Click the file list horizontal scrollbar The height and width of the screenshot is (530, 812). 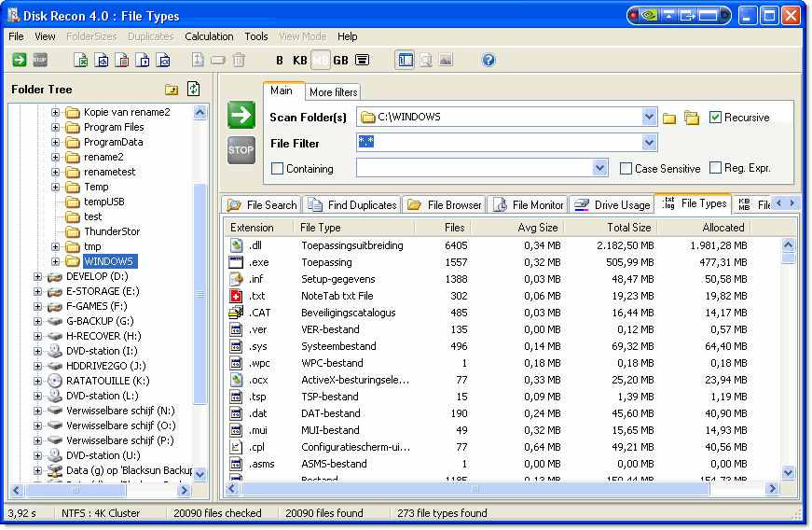pos(475,489)
